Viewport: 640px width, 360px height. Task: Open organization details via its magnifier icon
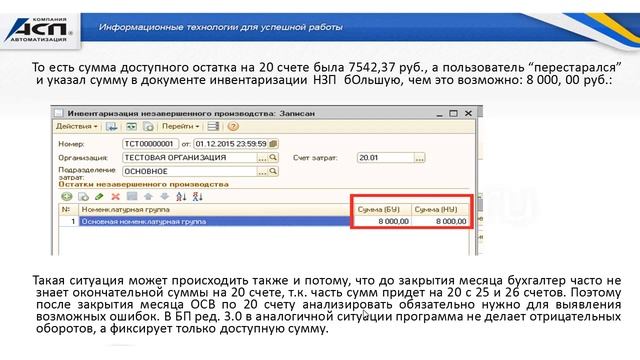tap(273, 158)
